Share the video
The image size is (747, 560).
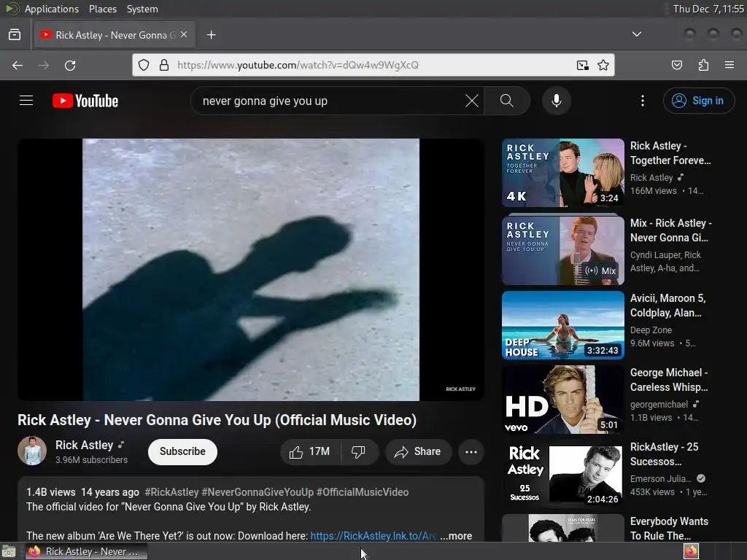(418, 451)
